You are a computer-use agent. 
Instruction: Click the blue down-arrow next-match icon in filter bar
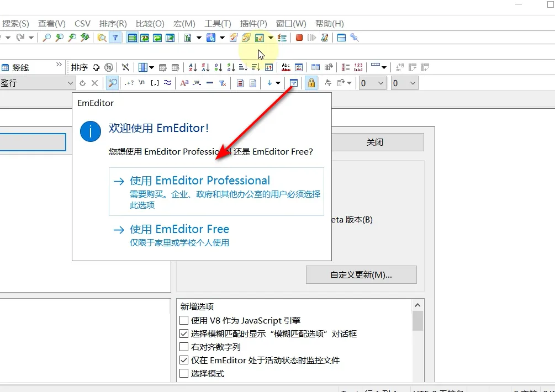pyautogui.click(x=269, y=83)
